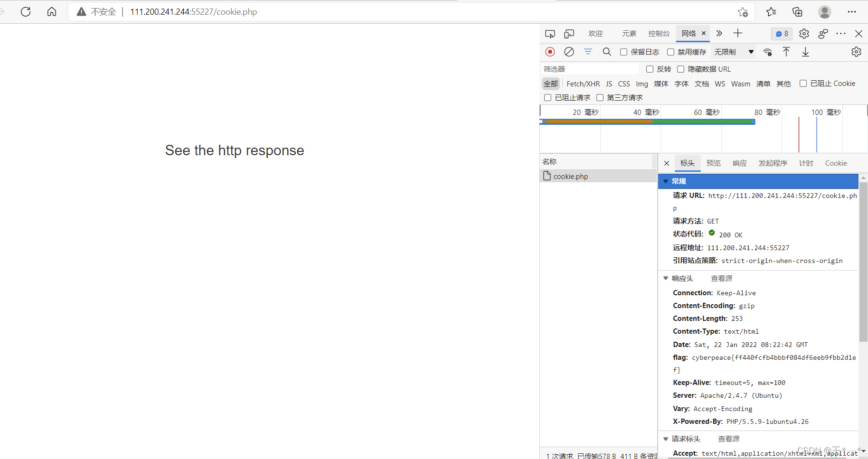Enable the 禁用缓存 checkbox
The height and width of the screenshot is (459, 868).
[670, 52]
